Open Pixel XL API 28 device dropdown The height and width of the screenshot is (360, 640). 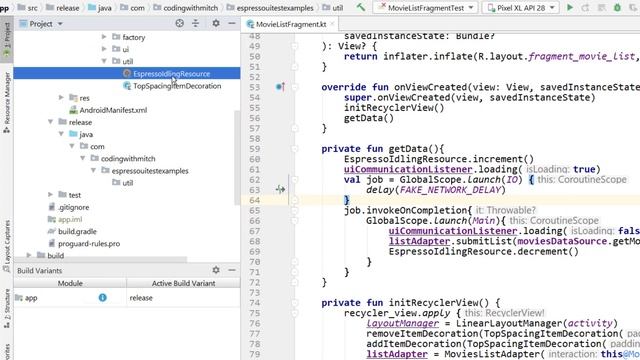click(x=521, y=7)
